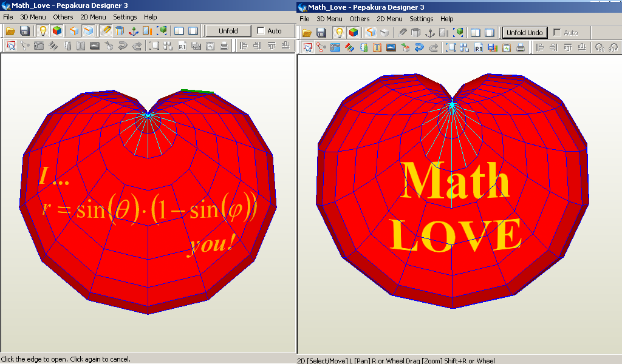Click the Print icon in right toolbar
The width and height of the screenshot is (622, 364).
pos(522,45)
